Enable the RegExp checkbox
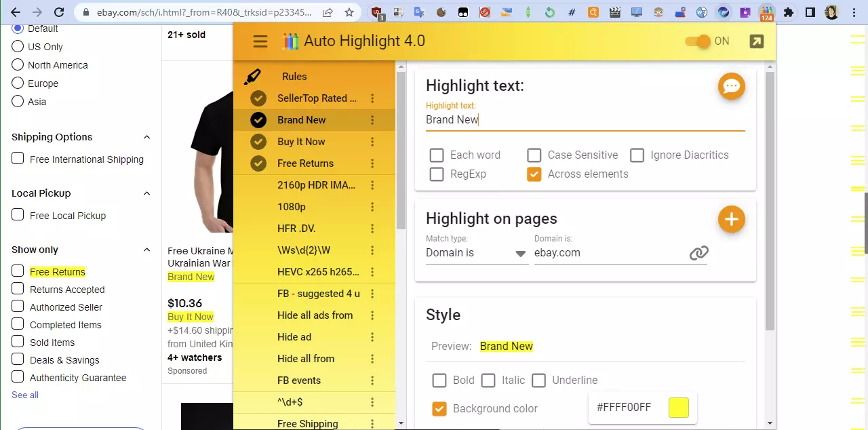Screen dimensions: 868x430 click(x=437, y=174)
